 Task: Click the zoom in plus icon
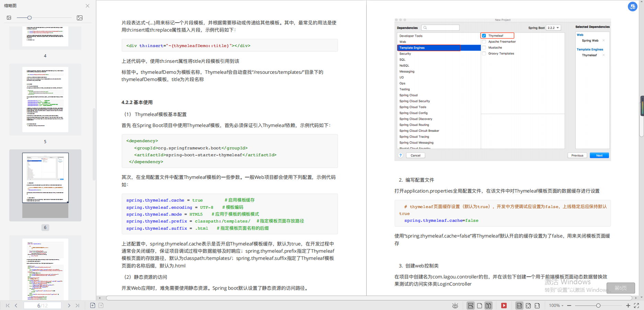click(628, 306)
